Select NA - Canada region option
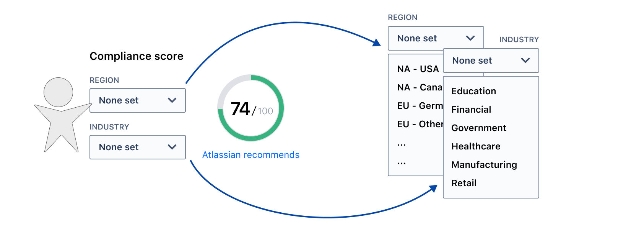644x228 pixels. (x=420, y=87)
